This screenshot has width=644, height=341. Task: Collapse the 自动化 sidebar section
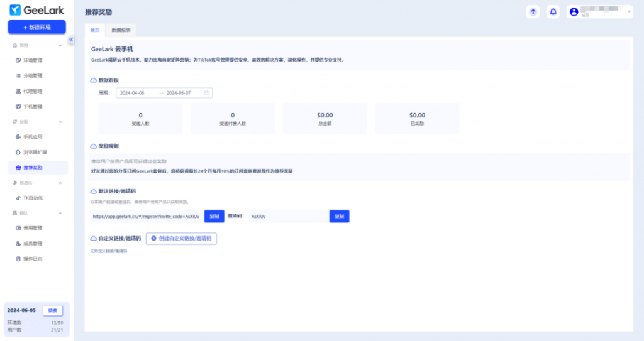coord(60,183)
